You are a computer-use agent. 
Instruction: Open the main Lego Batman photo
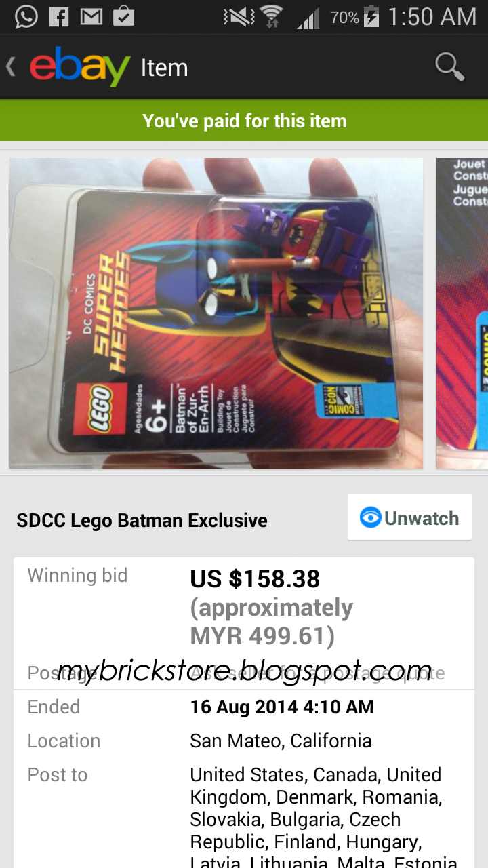(216, 313)
